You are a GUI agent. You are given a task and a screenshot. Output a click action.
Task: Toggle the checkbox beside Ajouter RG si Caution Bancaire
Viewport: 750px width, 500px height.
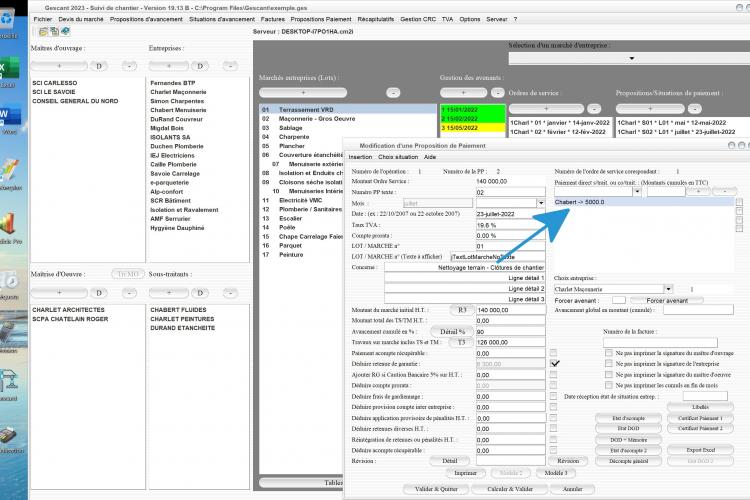pyautogui.click(x=553, y=375)
